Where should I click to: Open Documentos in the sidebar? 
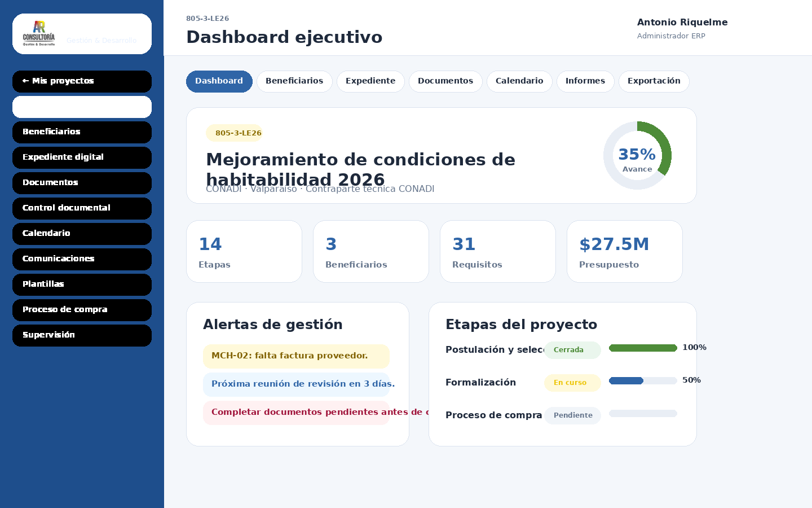coord(82,183)
